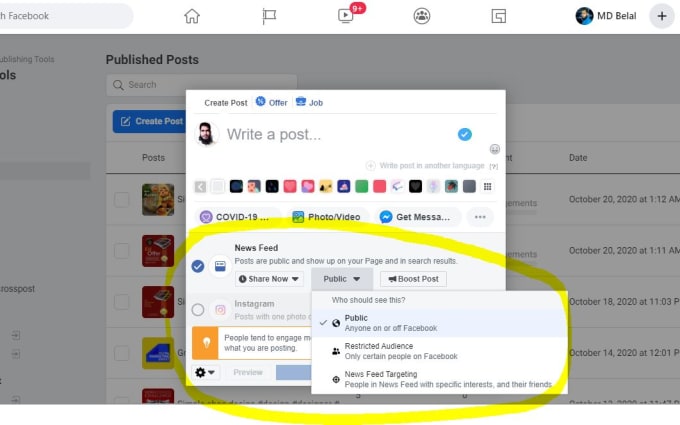This screenshot has height=425, width=680.
Task: Open the Gaming icon in top bar
Action: tap(498, 16)
